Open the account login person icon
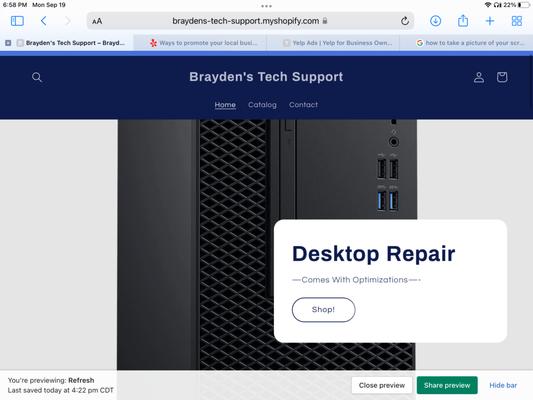Viewport: 533px width, 400px height. tap(479, 77)
